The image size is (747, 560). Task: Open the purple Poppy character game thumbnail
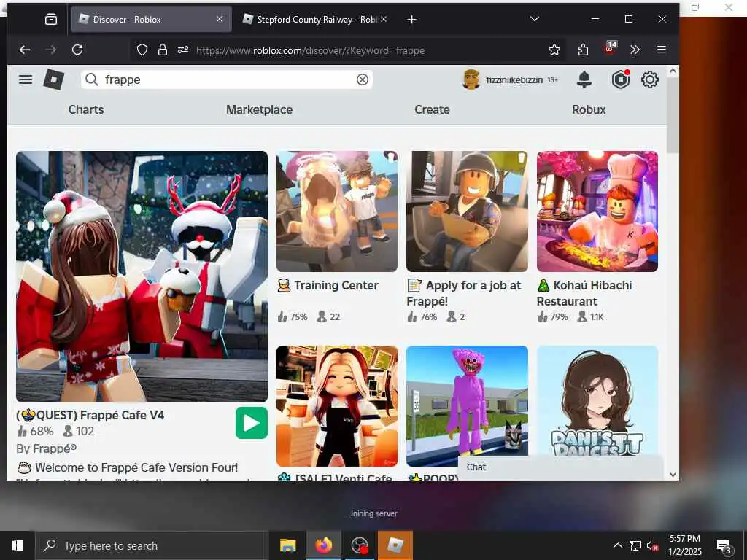point(467,406)
